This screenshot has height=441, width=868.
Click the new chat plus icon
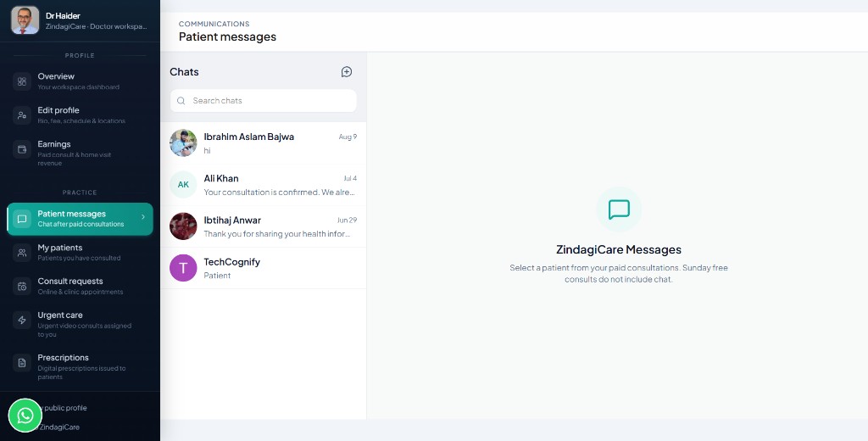tap(347, 72)
